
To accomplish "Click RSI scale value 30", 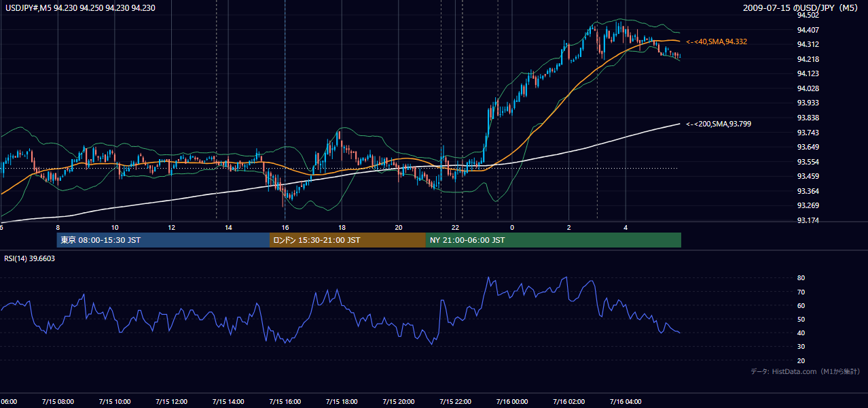I will tap(801, 347).
